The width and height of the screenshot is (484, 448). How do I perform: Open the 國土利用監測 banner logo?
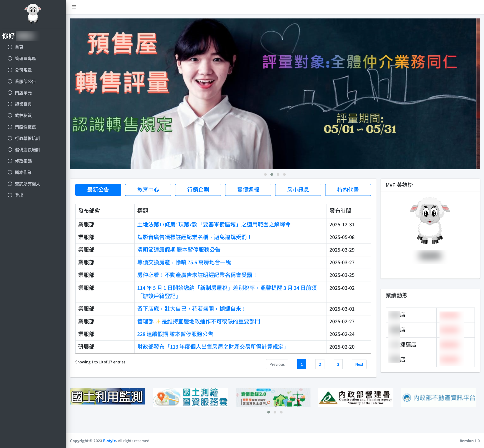(x=107, y=396)
